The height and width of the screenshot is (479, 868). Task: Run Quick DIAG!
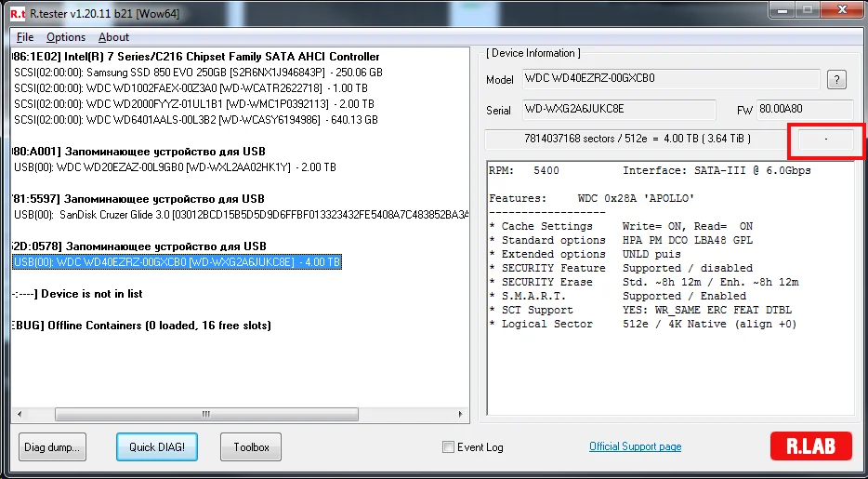click(x=157, y=446)
